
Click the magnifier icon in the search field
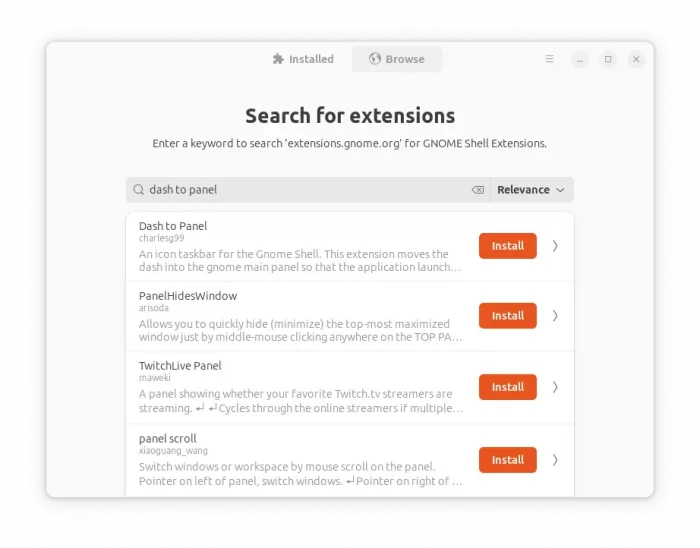pos(139,190)
